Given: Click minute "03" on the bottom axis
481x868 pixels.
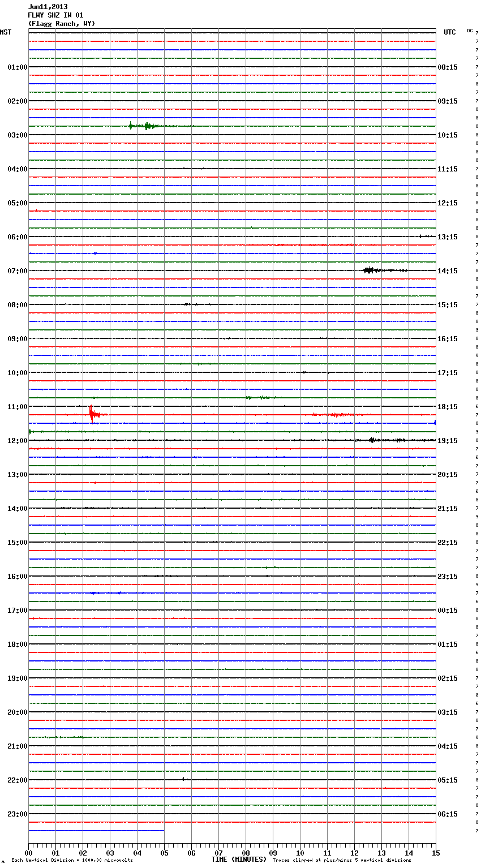Looking at the screenshot, I should tap(110, 853).
